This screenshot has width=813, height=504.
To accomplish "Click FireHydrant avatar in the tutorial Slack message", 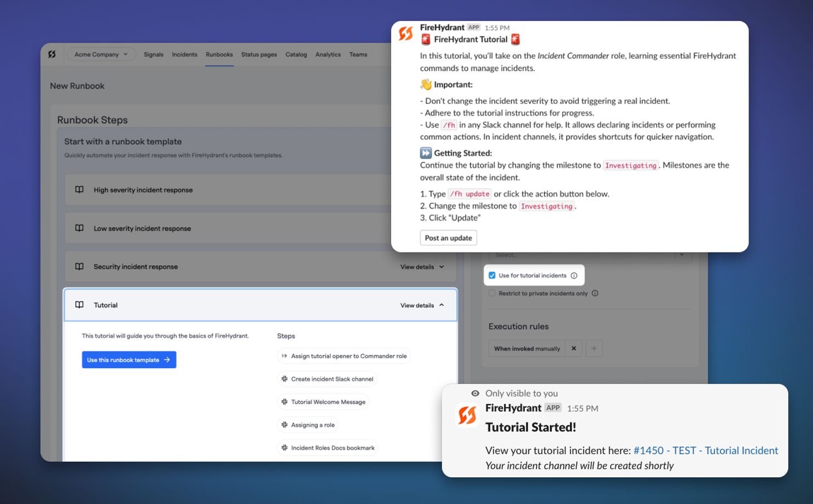I will click(406, 34).
